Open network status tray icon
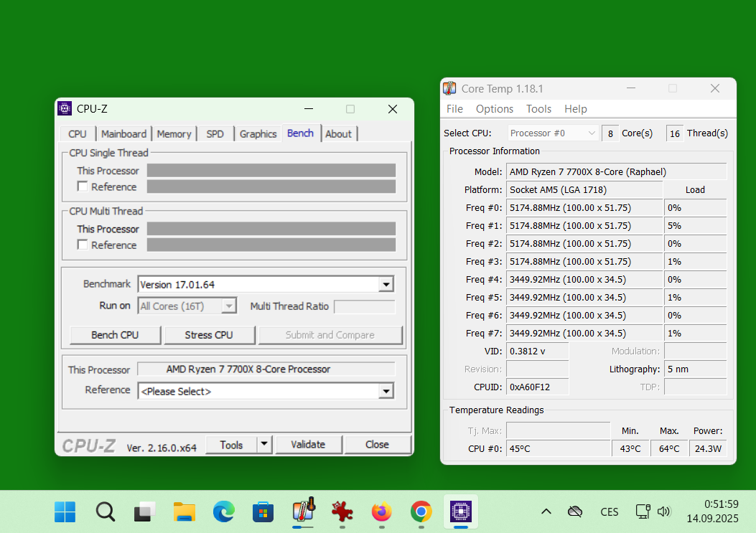 (643, 511)
